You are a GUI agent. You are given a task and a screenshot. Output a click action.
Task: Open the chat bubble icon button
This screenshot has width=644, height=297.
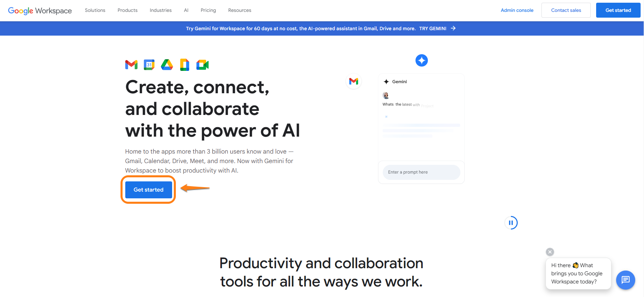[x=625, y=280]
